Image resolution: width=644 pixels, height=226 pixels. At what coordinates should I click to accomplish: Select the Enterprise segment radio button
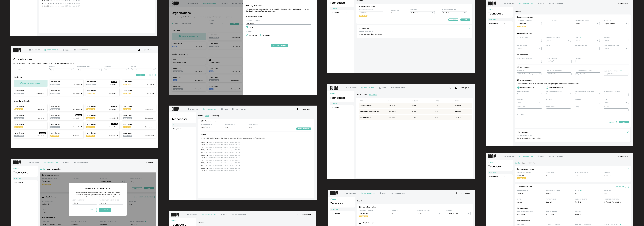click(261, 35)
